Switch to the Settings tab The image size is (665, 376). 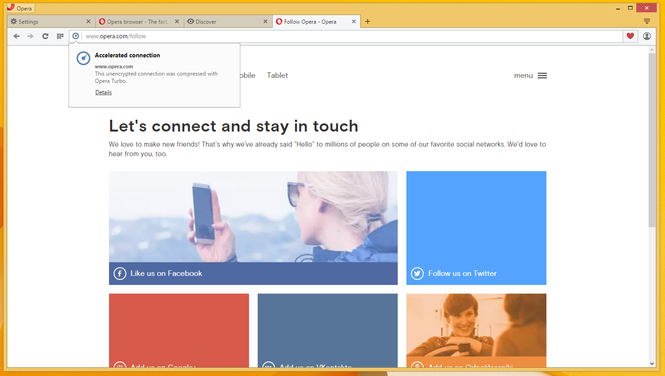[x=51, y=22]
